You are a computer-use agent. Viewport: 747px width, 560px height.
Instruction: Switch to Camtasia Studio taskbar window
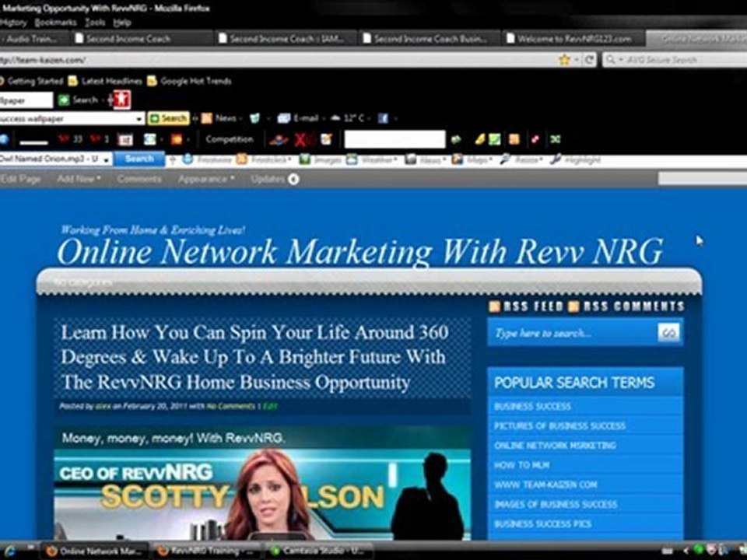click(x=317, y=551)
